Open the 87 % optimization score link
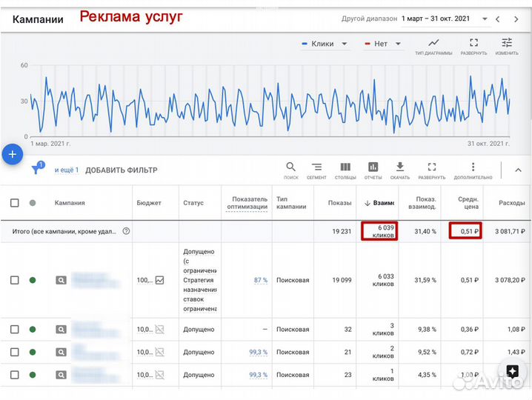The image size is (532, 400). coord(261,280)
